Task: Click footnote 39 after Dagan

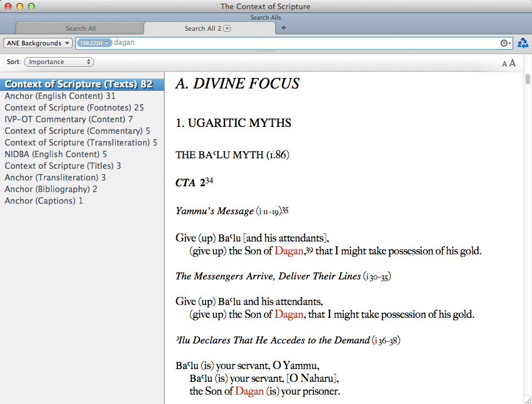Action: point(309,250)
